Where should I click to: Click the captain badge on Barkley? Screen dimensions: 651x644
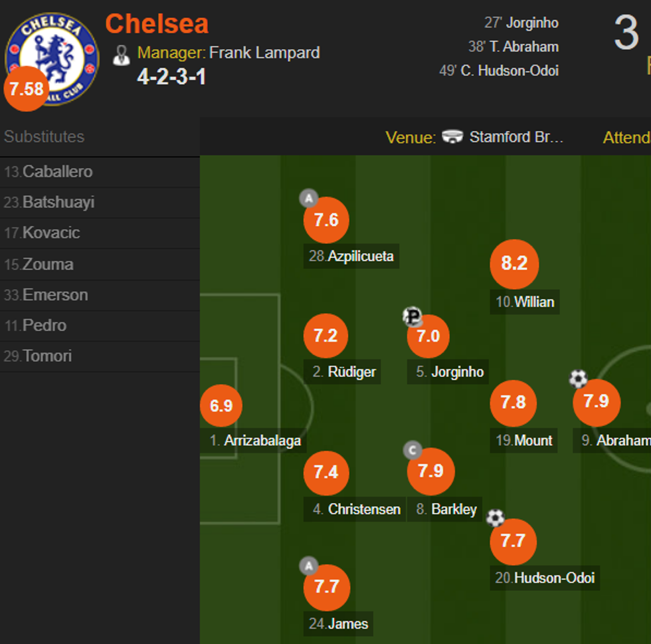click(x=413, y=451)
